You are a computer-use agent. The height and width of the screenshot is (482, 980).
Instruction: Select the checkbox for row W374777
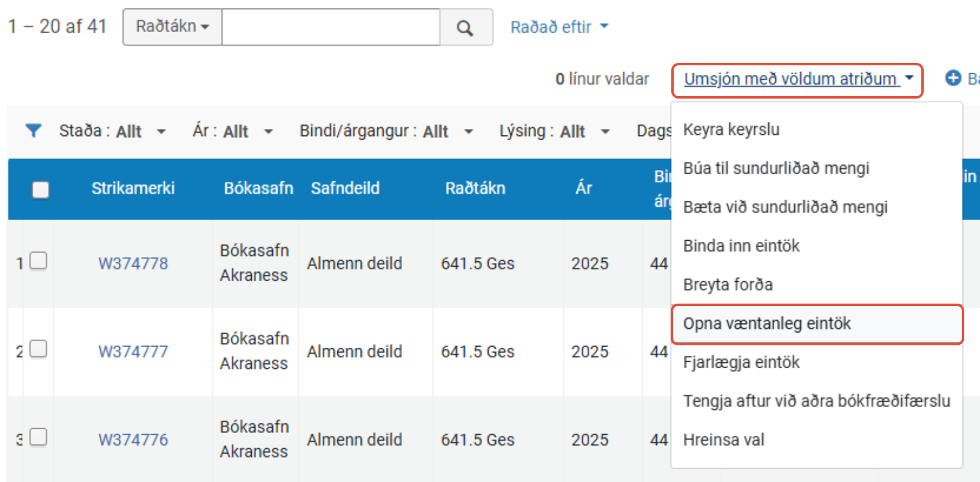pos(39,349)
